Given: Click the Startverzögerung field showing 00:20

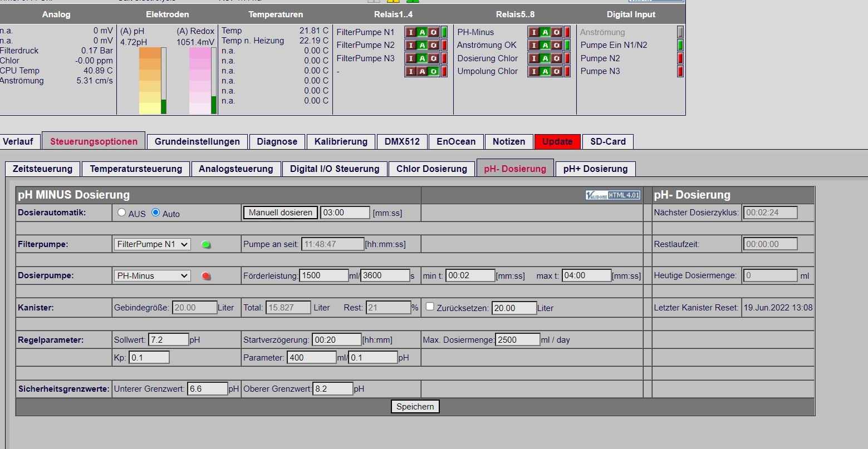Looking at the screenshot, I should click(337, 339).
